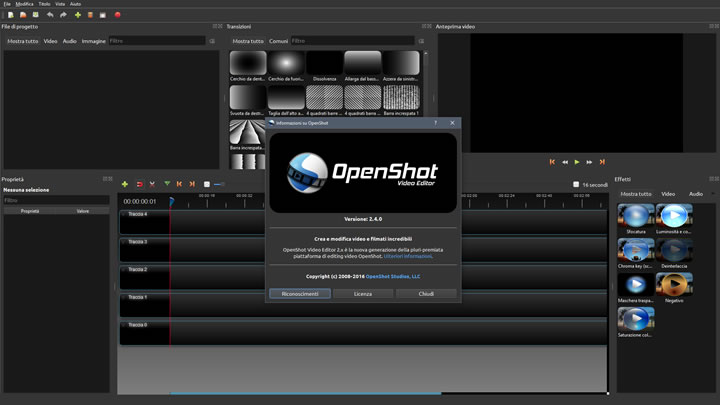Image resolution: width=720 pixels, height=405 pixels.
Task: Click the rewind button in preview
Action: pyautogui.click(x=564, y=161)
